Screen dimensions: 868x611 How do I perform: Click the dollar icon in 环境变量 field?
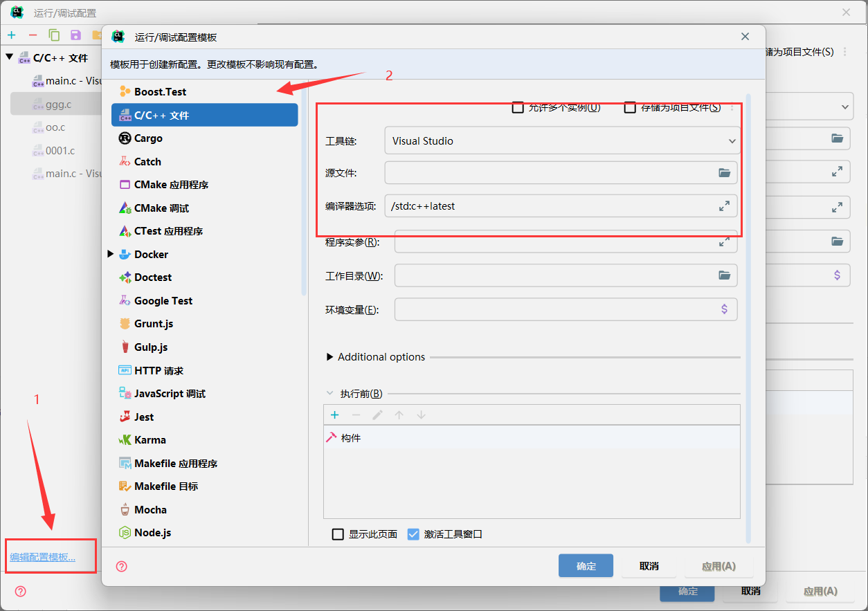[x=724, y=309]
